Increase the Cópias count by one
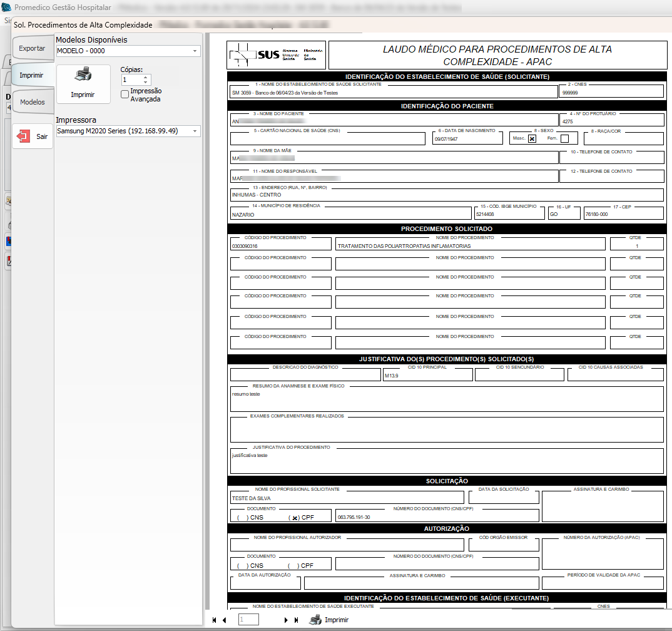The image size is (672, 631). pos(146,78)
